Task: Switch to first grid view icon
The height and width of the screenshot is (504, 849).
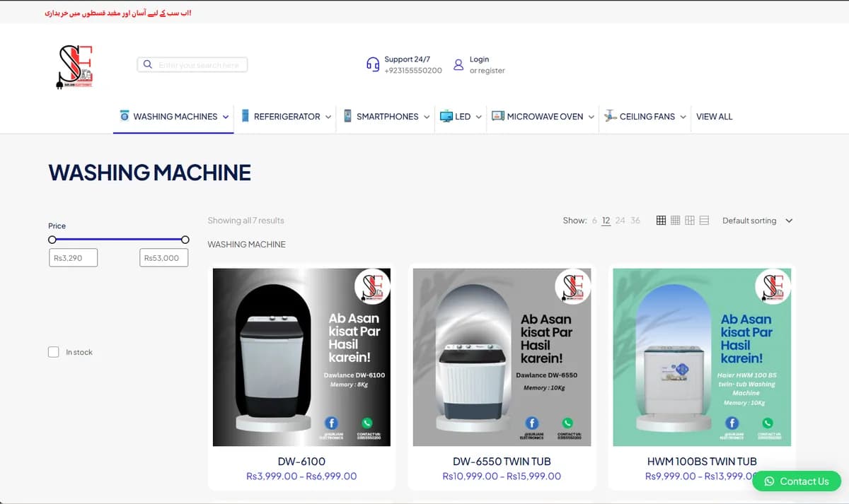Action: tap(661, 221)
